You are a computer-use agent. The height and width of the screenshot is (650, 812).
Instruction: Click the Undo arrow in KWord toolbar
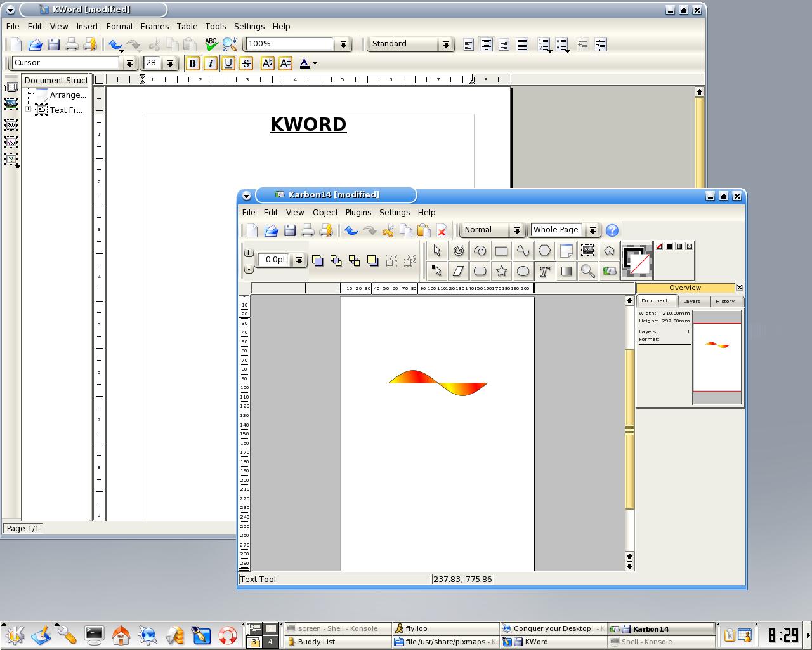[x=115, y=44]
